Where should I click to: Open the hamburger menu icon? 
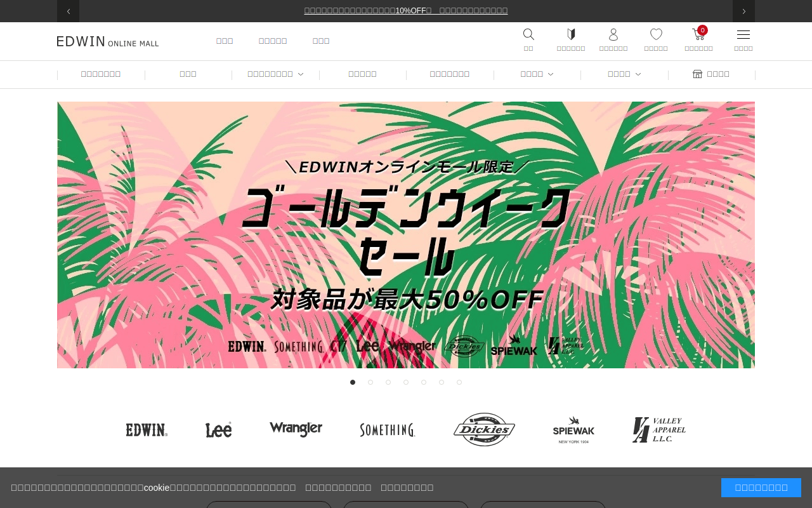coord(743,34)
